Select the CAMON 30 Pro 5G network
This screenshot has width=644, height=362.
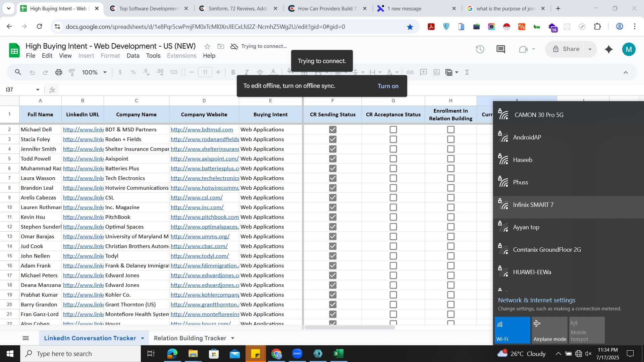pos(568,115)
